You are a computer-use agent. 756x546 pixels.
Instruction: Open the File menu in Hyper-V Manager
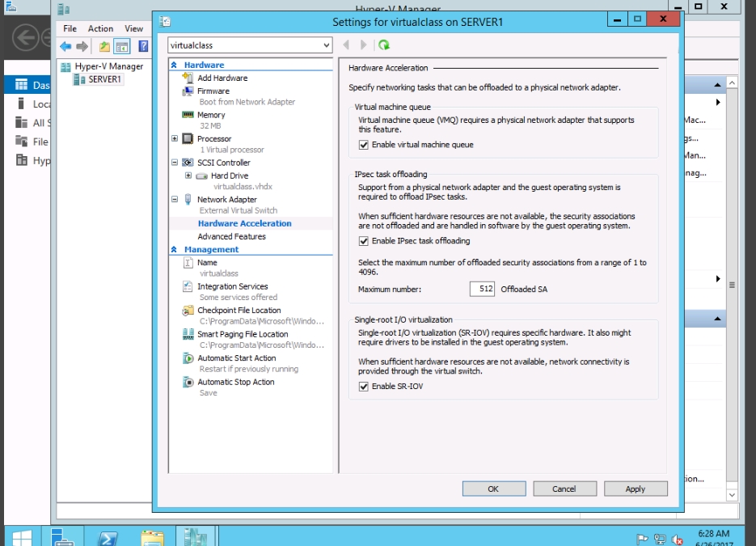click(70, 28)
